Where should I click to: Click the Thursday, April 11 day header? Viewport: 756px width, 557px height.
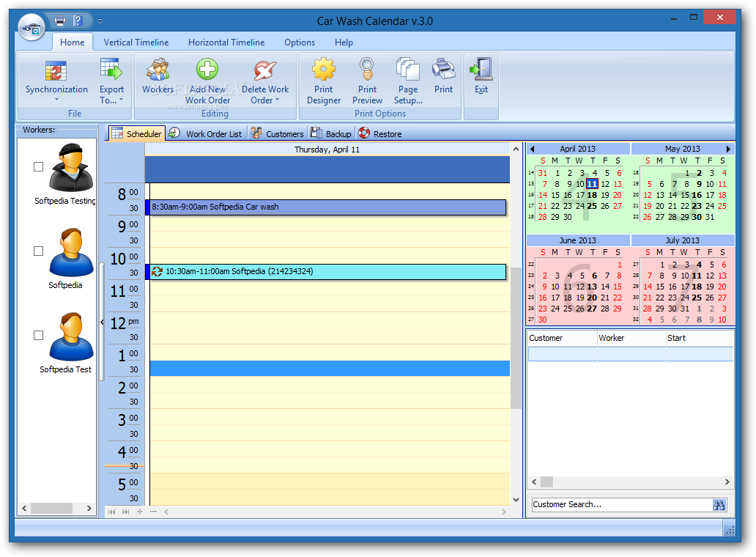pos(327,150)
